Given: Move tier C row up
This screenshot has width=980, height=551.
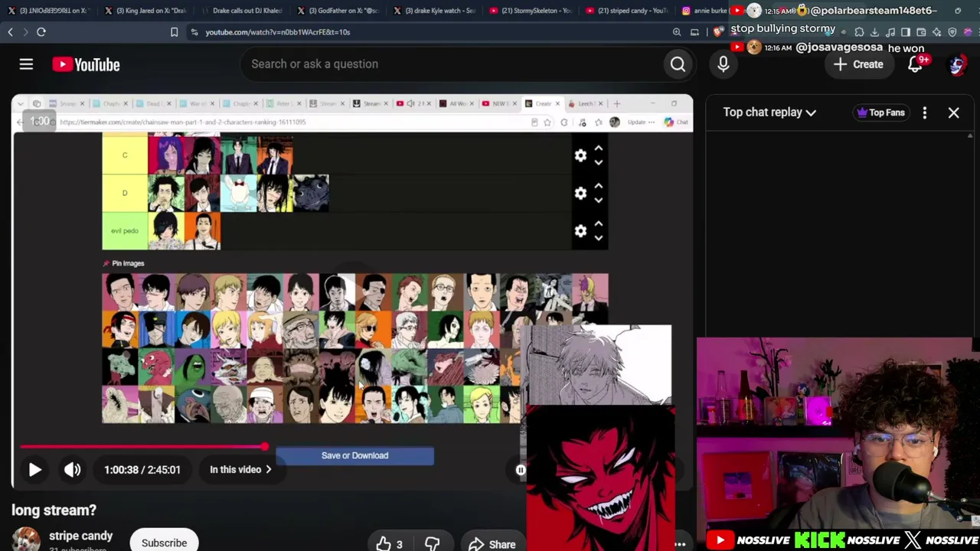Looking at the screenshot, I should coord(599,148).
